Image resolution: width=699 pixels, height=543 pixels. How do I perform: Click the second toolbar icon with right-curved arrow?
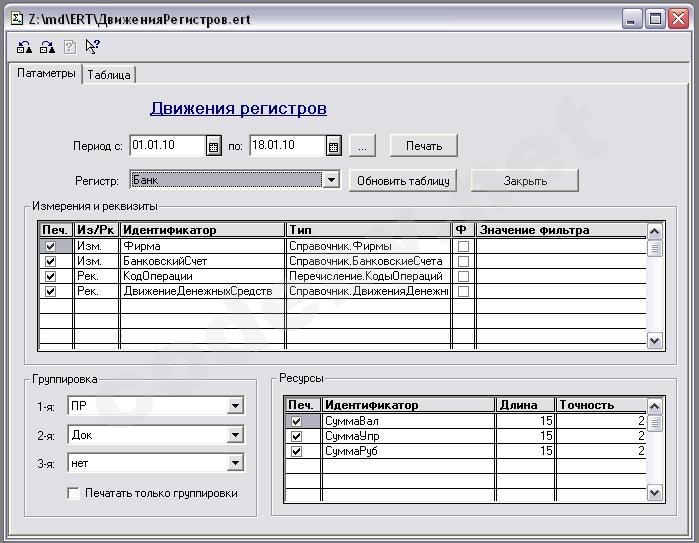click(47, 46)
